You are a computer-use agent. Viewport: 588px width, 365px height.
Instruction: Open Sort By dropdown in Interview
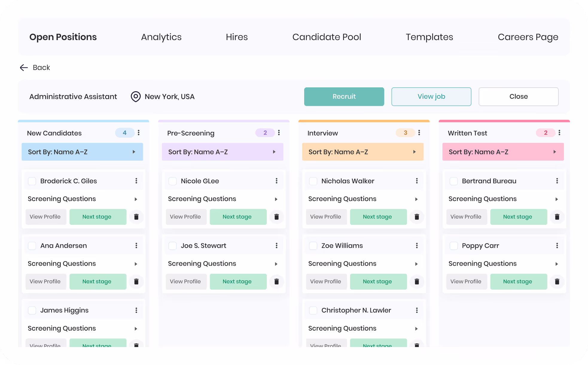363,152
